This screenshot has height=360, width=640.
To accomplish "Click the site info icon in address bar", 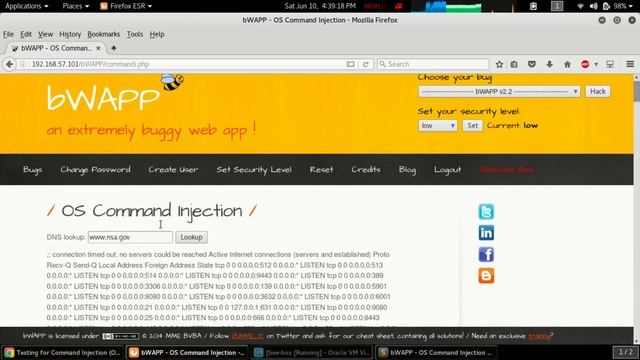I will (23, 64).
